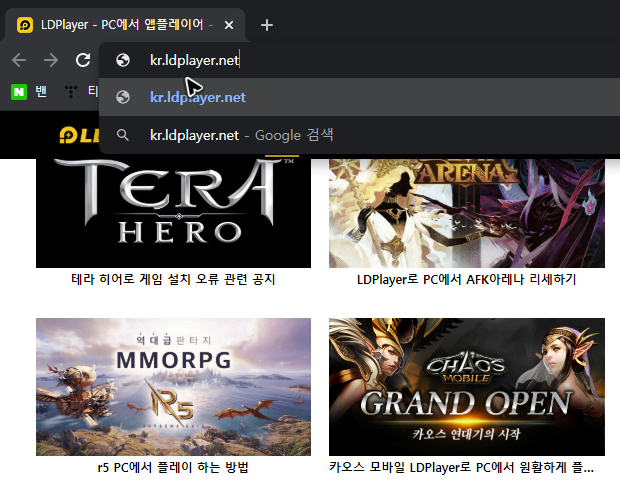620x481 pixels.
Task: Open a new tab with the plus button
Action: click(x=267, y=25)
